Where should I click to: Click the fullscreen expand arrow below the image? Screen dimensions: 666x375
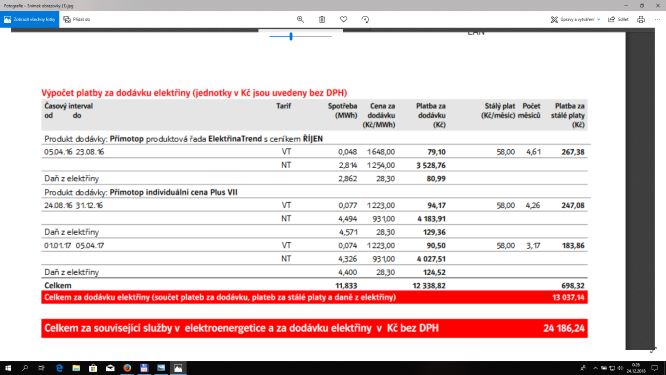pos(653,350)
